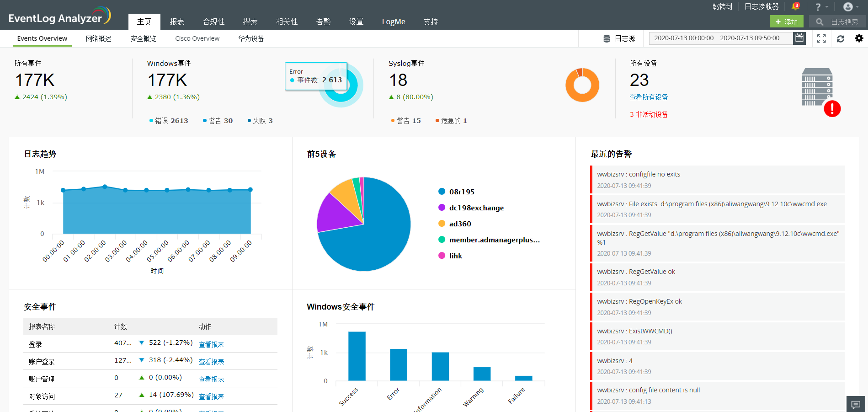Open alert 'ExistWWCMD()'

717,336
